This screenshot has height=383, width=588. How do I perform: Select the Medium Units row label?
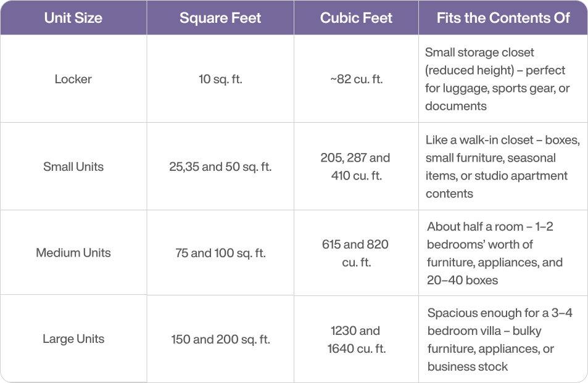73,253
